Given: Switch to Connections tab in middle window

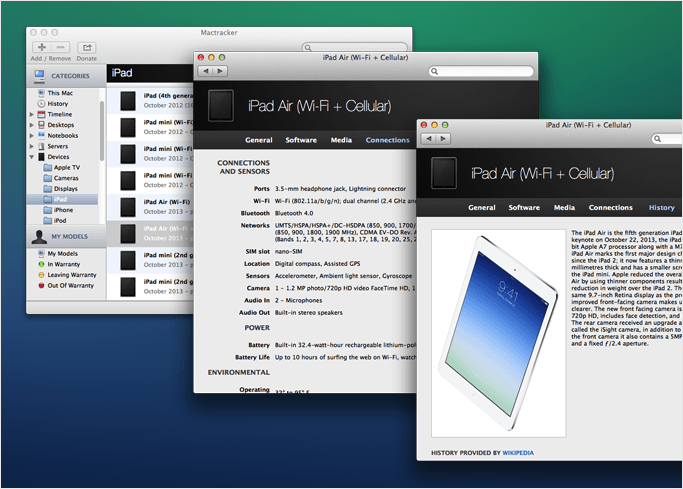Looking at the screenshot, I should pyautogui.click(x=388, y=140).
